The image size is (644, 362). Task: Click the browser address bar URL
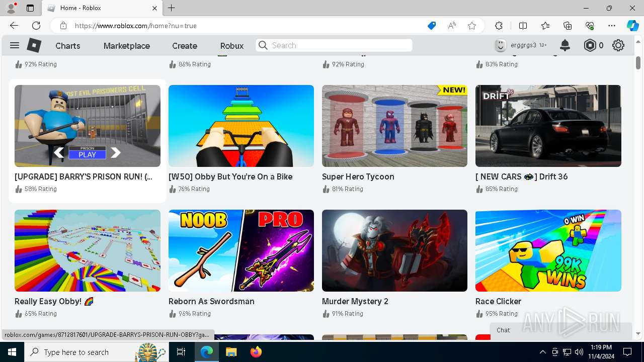click(x=136, y=26)
